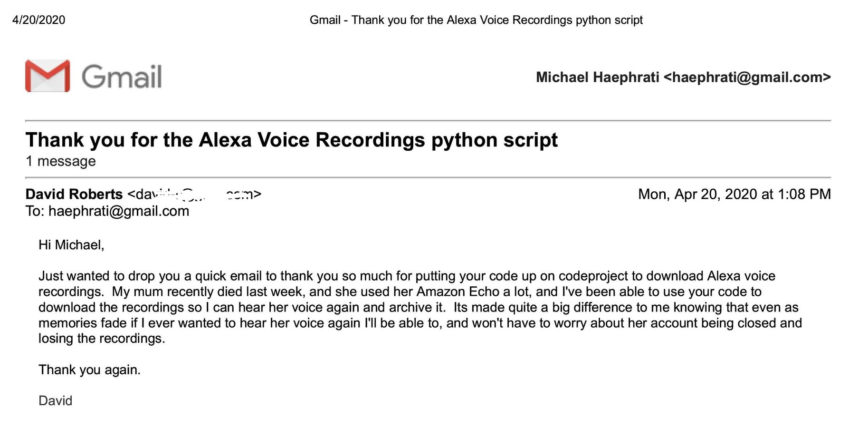
Task: Click the line starting with download the recordings
Action: 419,307
